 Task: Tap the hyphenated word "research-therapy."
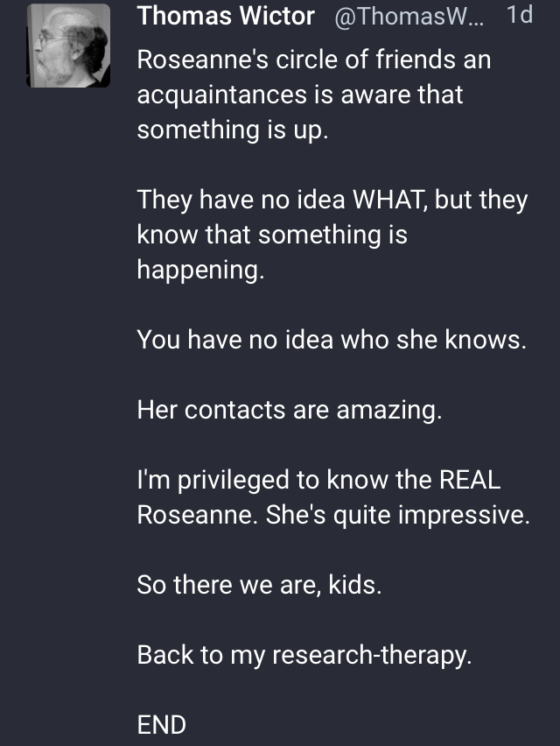click(x=372, y=656)
